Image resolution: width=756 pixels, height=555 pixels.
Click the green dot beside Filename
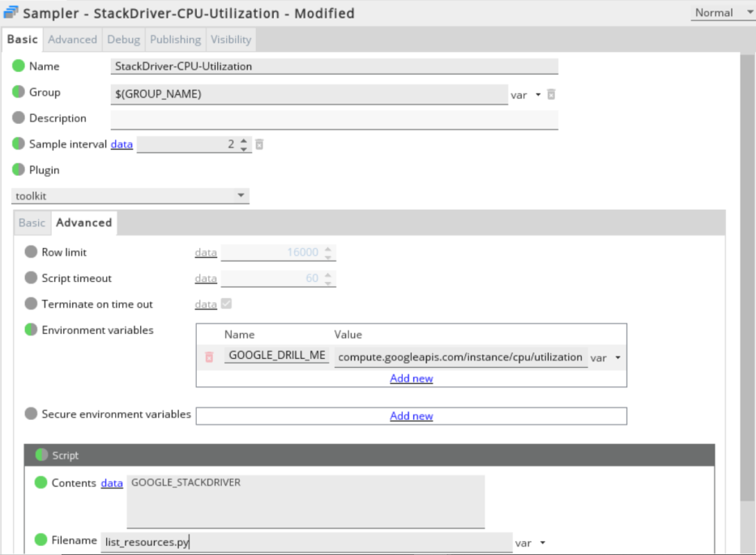[41, 540]
